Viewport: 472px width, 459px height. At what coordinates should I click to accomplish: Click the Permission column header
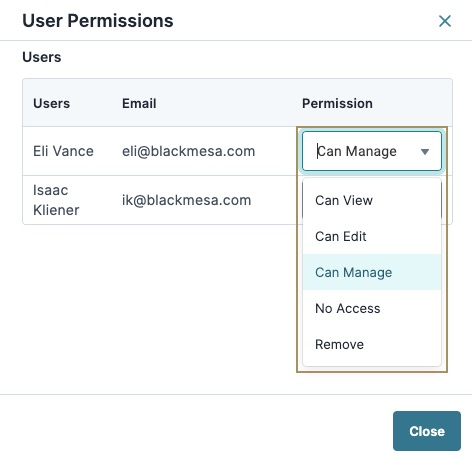pos(337,103)
